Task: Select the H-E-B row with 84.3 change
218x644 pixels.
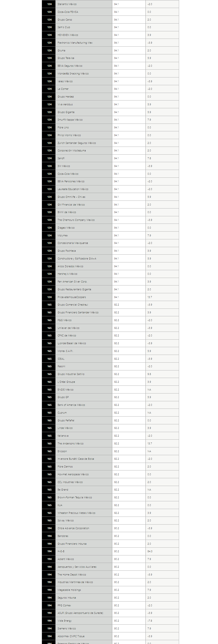Action: (x=111, y=551)
